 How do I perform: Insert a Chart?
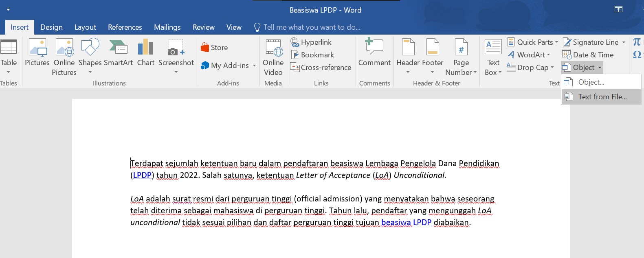click(145, 53)
